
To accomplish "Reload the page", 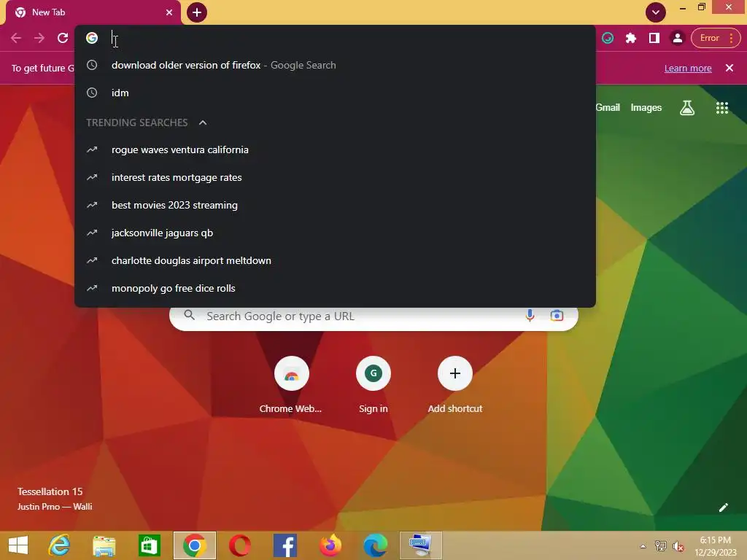I will [x=63, y=38].
